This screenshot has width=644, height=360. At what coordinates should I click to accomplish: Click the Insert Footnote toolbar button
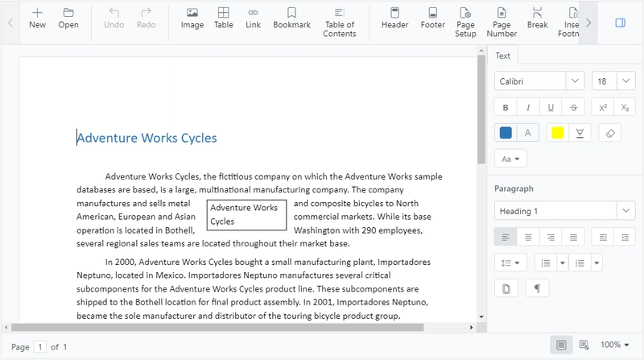(x=568, y=23)
